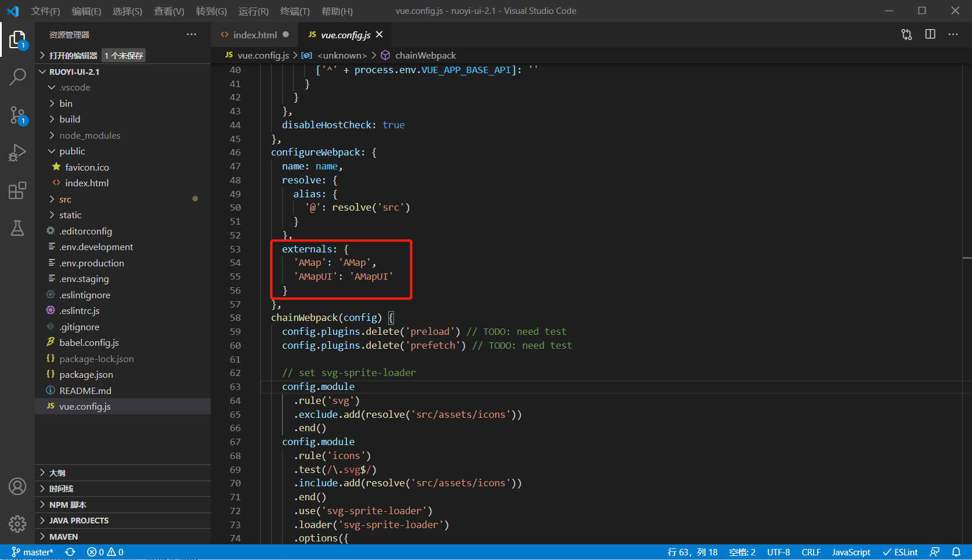Expand the 时间线 timeline section
Screen dimensions: 972x560
(122, 489)
